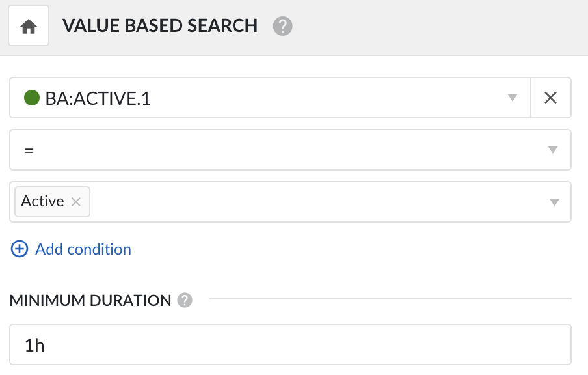
Task: Click the MINIMUM DURATION section label
Action: click(90, 300)
